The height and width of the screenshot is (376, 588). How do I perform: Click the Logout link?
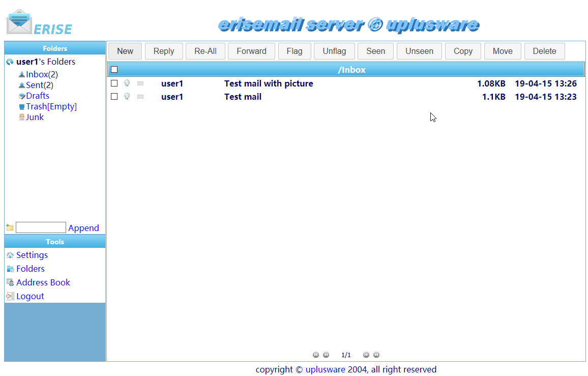(30, 297)
